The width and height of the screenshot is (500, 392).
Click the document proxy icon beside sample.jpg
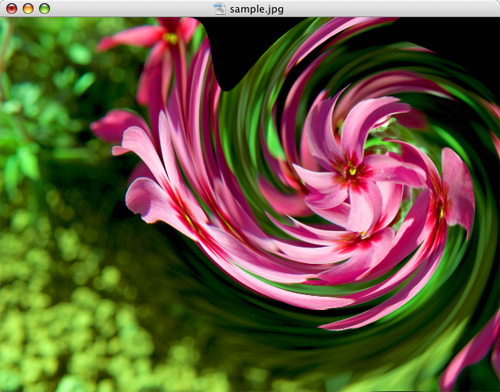point(220,9)
